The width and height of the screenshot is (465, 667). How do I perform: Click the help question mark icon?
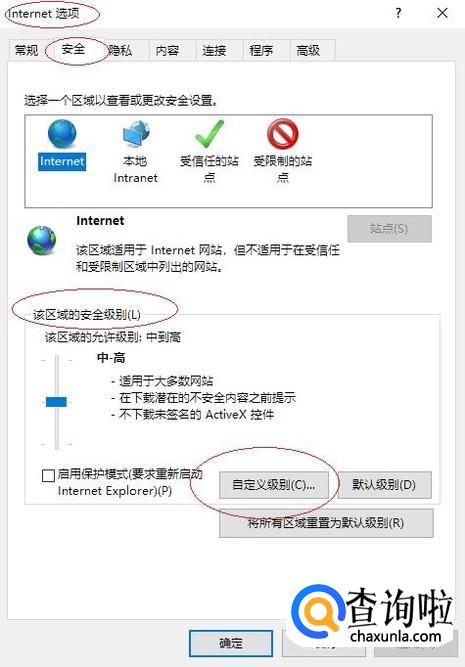point(398,13)
